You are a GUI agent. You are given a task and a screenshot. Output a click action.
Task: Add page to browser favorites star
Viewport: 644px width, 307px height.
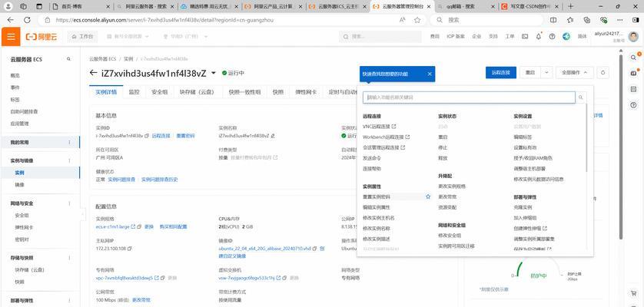[x=417, y=20]
